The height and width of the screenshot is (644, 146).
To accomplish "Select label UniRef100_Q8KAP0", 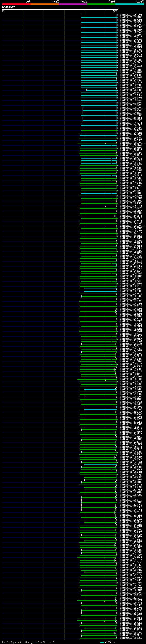I will tap(131, 625).
